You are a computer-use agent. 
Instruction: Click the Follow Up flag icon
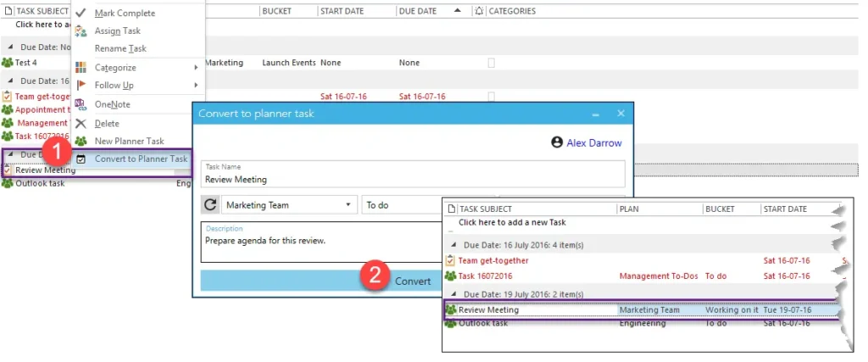pos(81,86)
